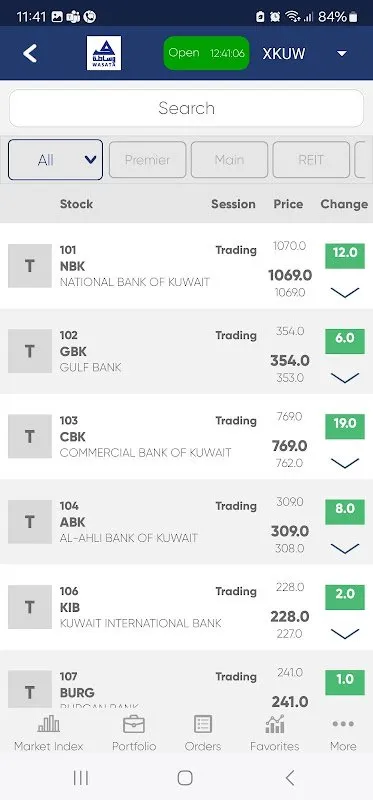Expand the NBK row chevron
This screenshot has width=373, height=800.
[x=345, y=292]
